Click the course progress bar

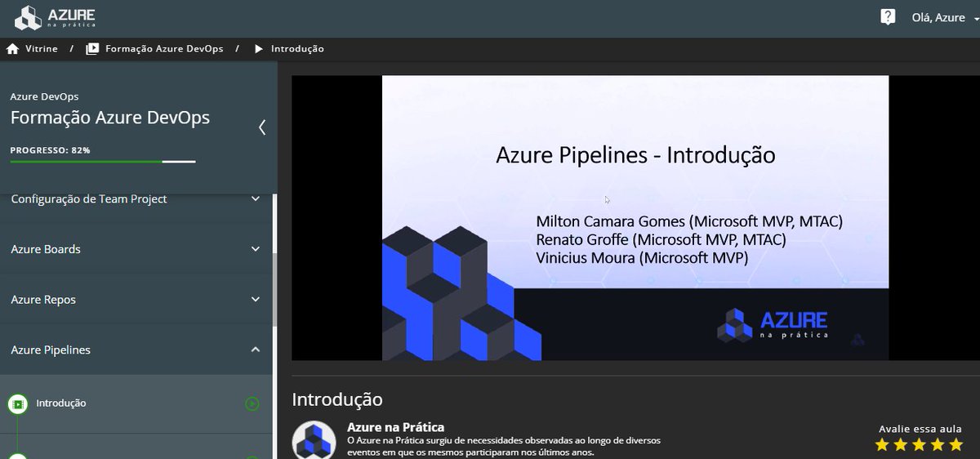[103, 162]
